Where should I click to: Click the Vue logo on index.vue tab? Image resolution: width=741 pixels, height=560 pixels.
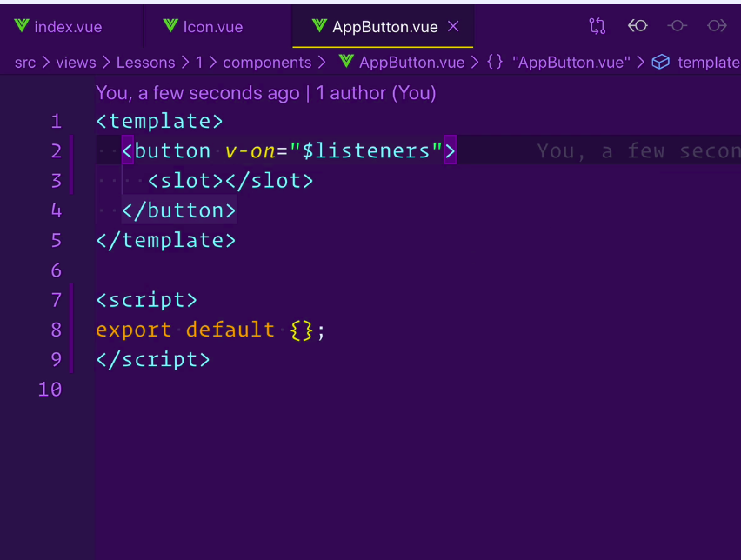pos(22,25)
